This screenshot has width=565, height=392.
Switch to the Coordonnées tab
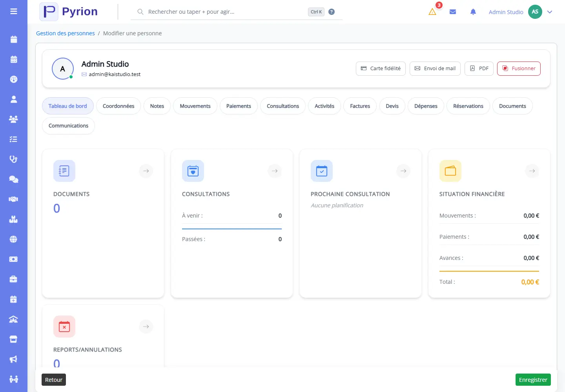click(118, 106)
